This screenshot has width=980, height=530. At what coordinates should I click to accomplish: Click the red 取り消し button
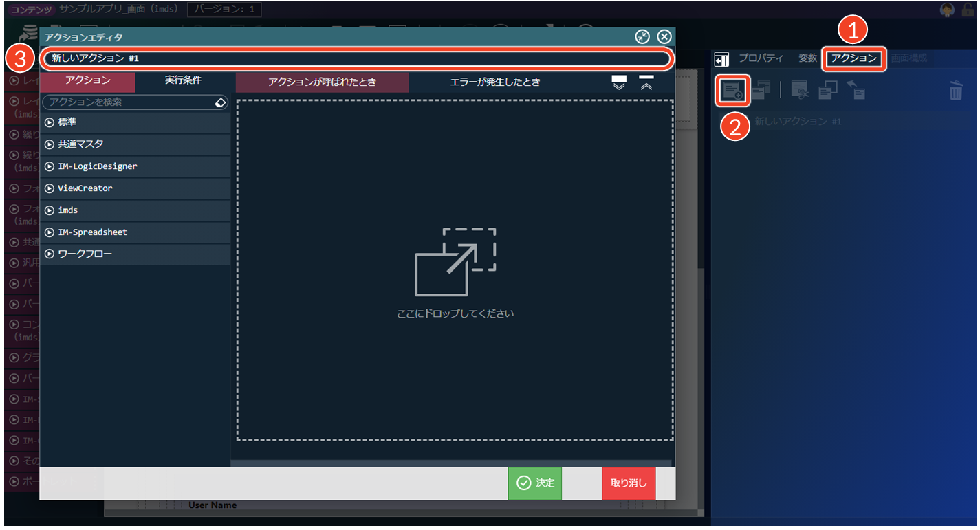click(x=629, y=483)
